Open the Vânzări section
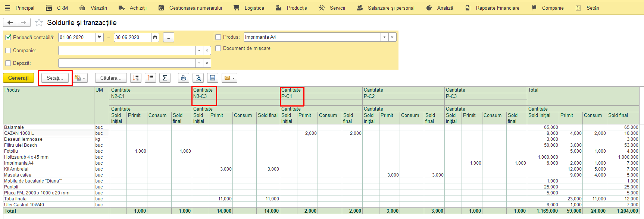The image size is (644, 219). (x=93, y=8)
